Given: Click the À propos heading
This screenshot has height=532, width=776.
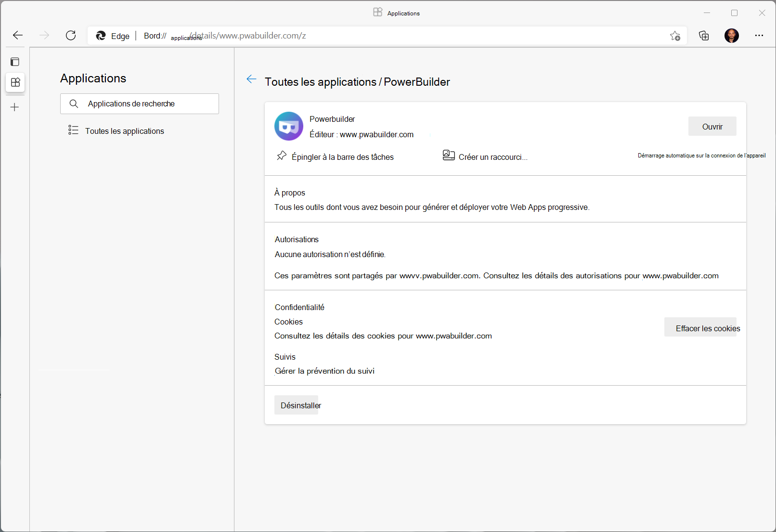Looking at the screenshot, I should 290,193.
